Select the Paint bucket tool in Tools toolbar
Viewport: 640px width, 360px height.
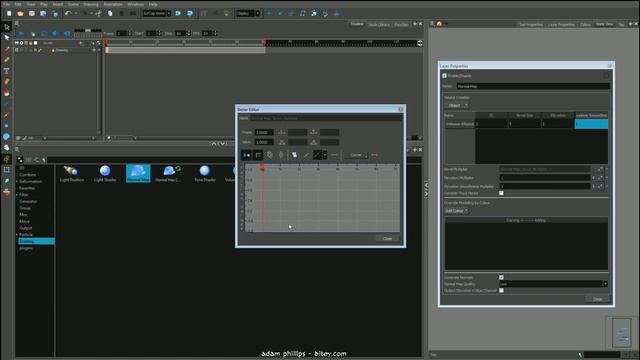point(7,93)
